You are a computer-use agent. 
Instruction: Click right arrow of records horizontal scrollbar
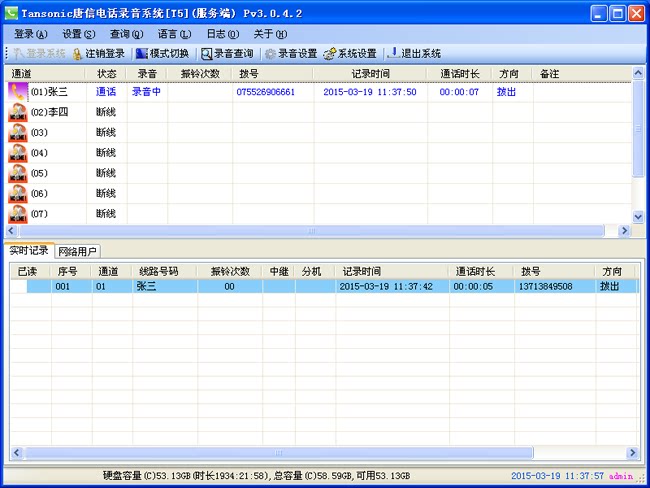pos(633,452)
